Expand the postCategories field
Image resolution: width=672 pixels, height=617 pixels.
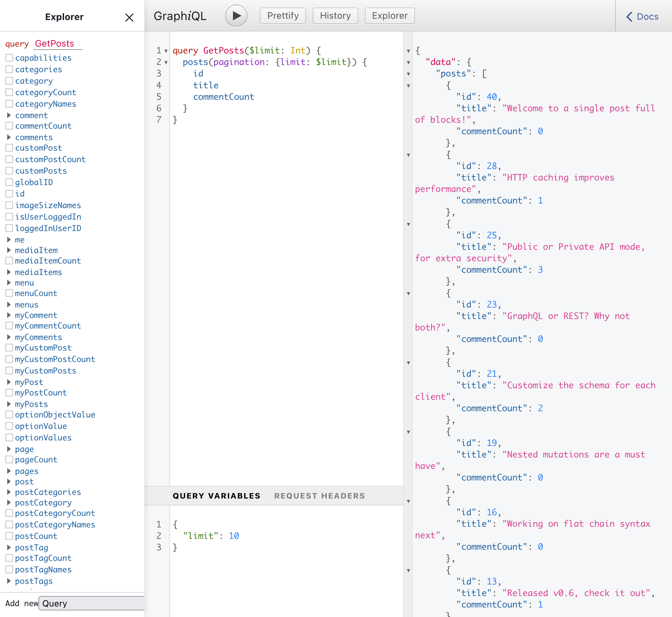tap(9, 492)
